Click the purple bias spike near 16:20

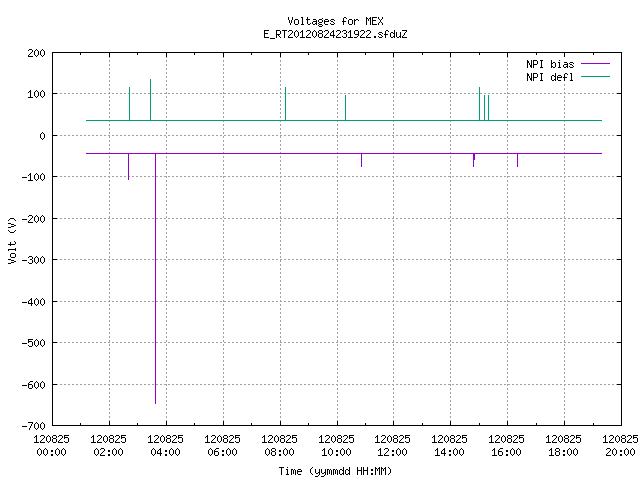(x=517, y=160)
